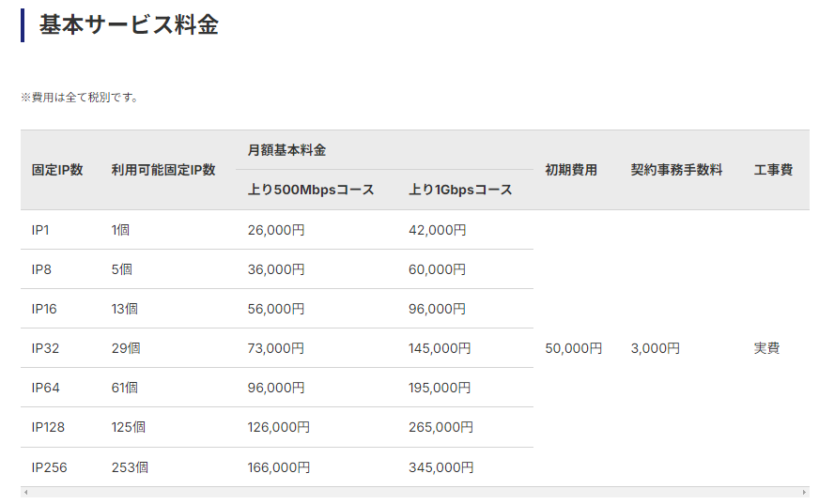Click the 42,000円 price cell
This screenshot has width=819, height=504.
437,230
